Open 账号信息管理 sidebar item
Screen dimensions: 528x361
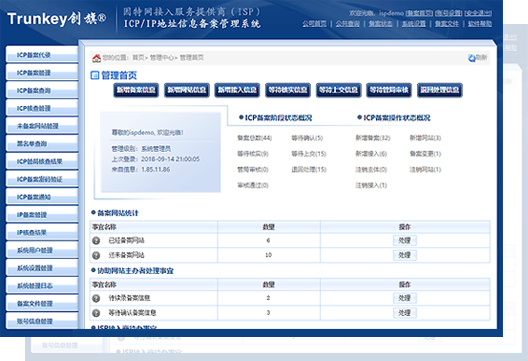tap(42, 321)
